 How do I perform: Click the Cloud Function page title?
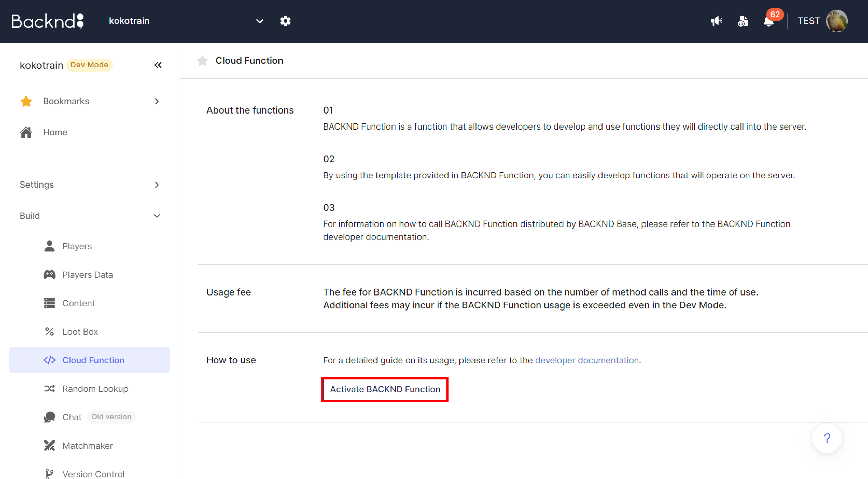pos(249,61)
